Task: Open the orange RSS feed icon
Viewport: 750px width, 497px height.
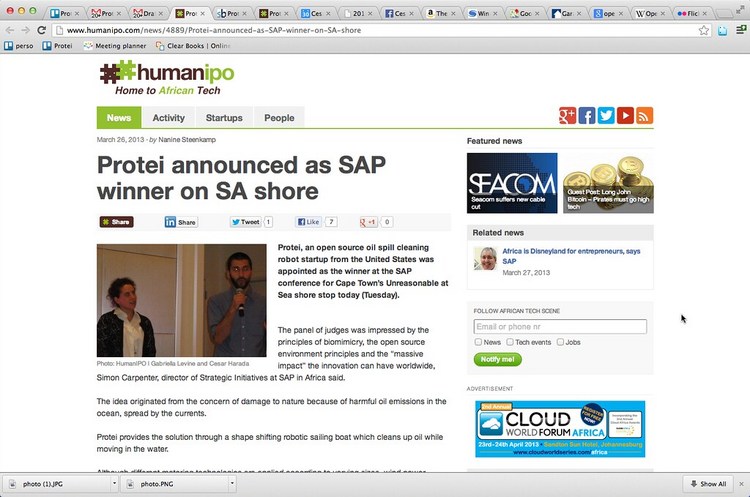Action: [x=644, y=116]
